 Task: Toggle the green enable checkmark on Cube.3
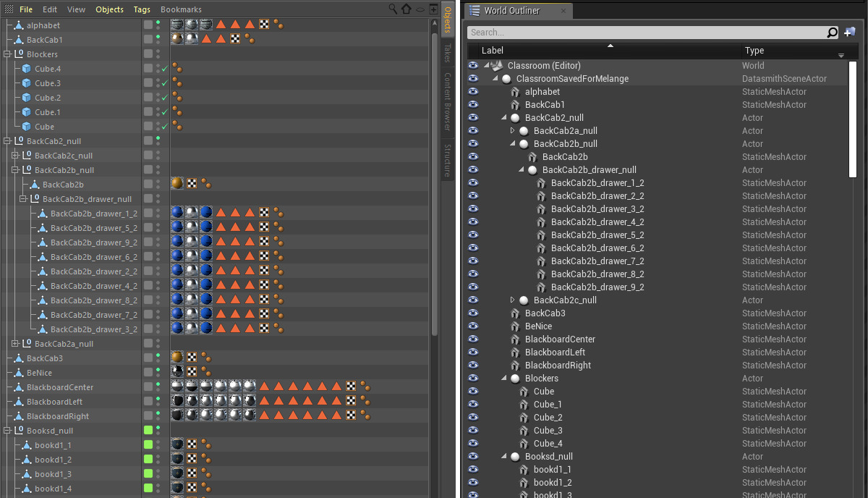pyautogui.click(x=165, y=83)
